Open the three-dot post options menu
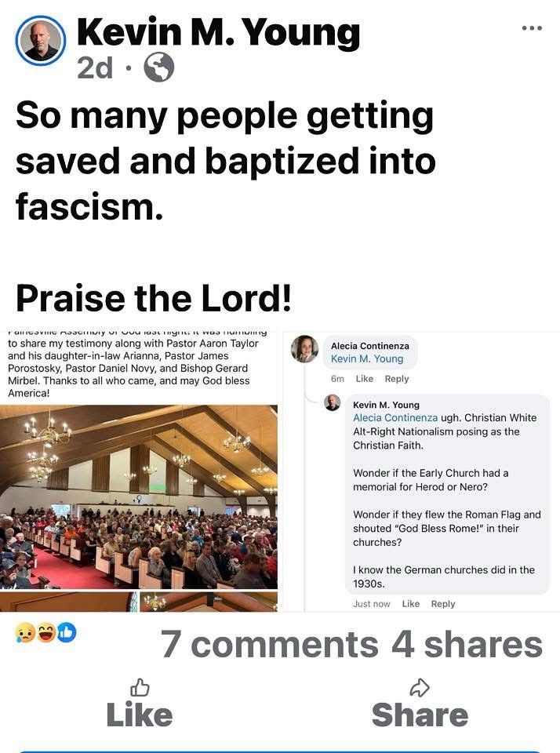The width and height of the screenshot is (560, 753). pyautogui.click(x=531, y=28)
